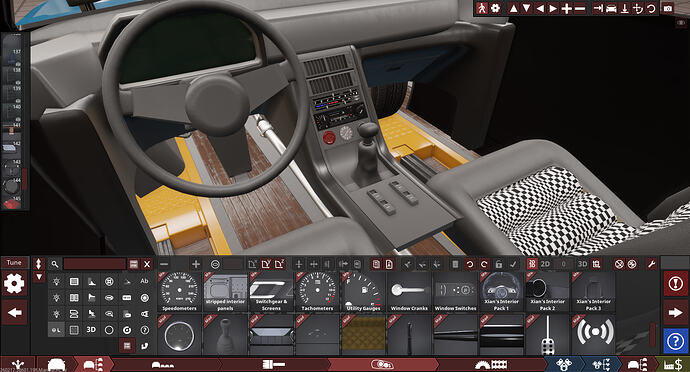Toggle the fixture lock icon
The image size is (690, 372).
[x=498, y=264]
